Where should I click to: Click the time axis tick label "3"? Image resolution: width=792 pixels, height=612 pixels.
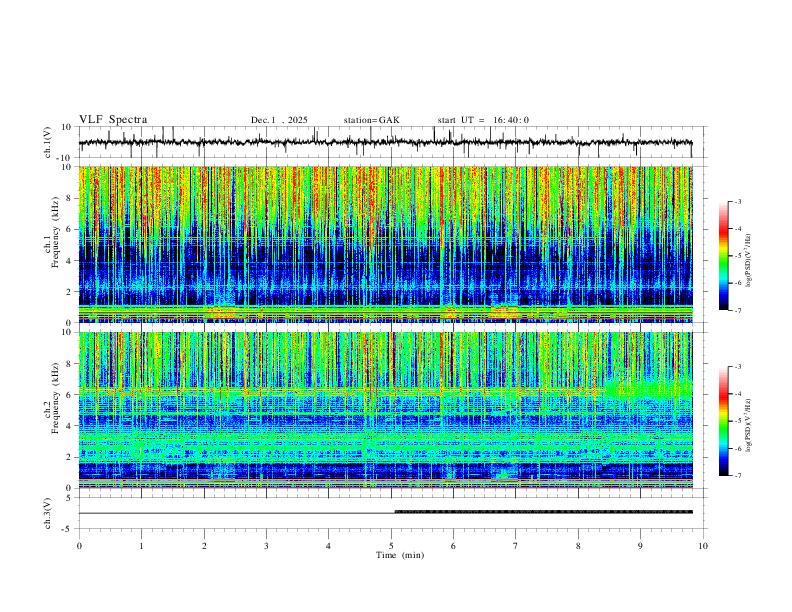click(x=266, y=546)
